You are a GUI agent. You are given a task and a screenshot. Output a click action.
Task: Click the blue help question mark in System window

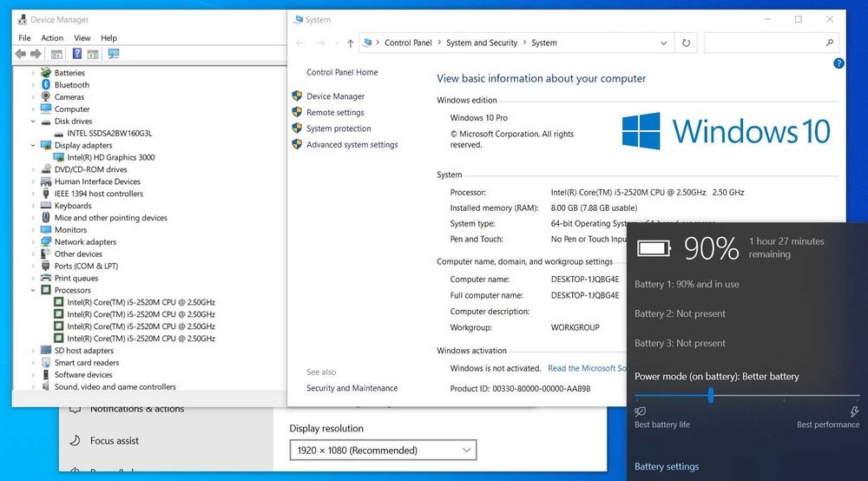[x=838, y=63]
